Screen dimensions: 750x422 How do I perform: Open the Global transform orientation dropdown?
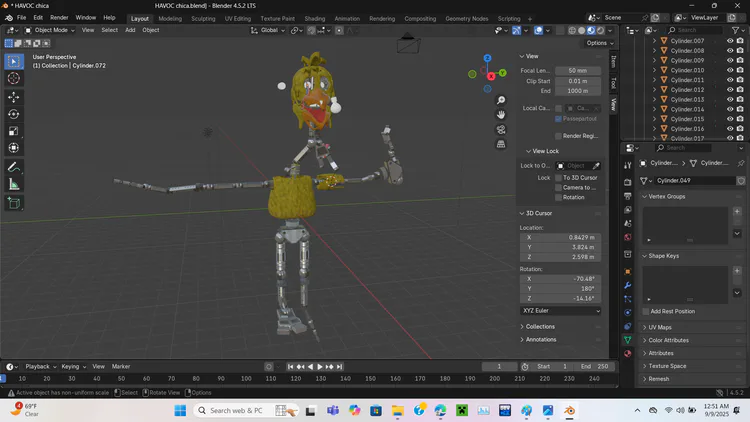pos(268,30)
